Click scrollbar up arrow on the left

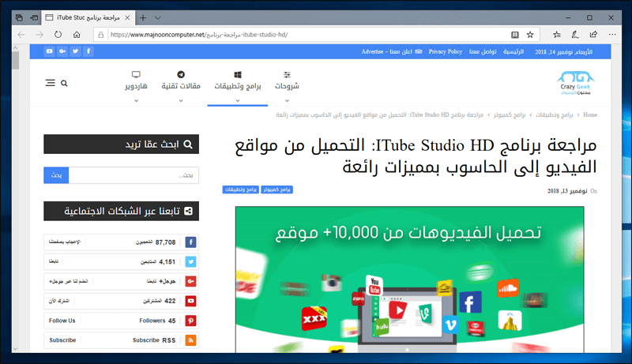15,48
